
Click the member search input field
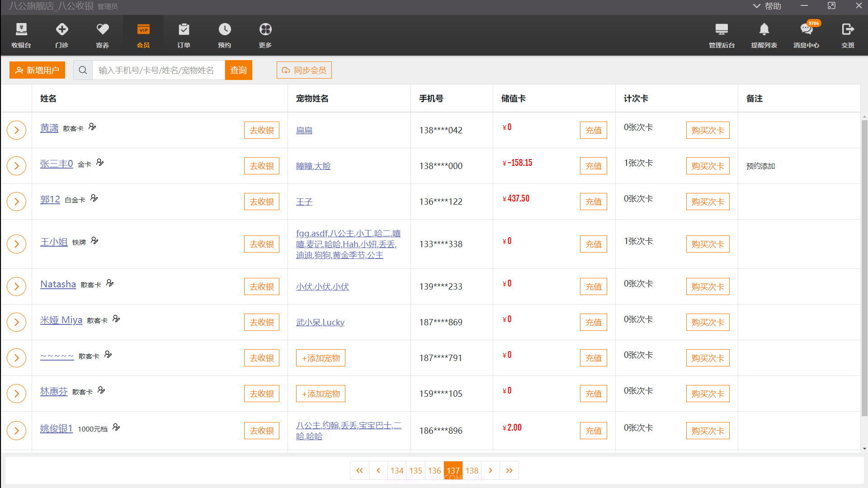tap(158, 70)
